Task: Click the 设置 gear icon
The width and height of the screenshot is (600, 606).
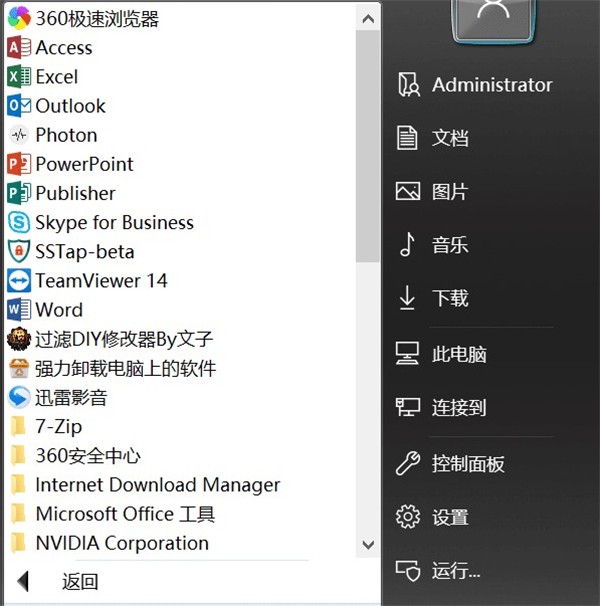Action: point(407,517)
